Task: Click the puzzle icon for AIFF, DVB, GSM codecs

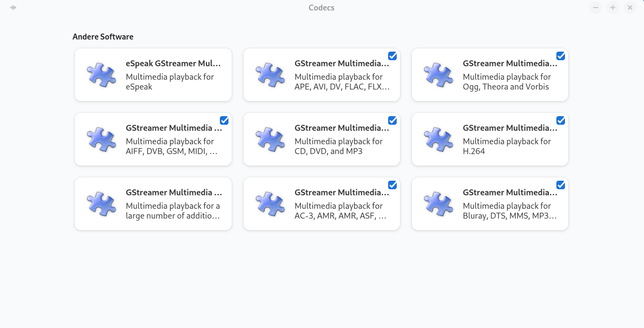Action: pyautogui.click(x=102, y=139)
